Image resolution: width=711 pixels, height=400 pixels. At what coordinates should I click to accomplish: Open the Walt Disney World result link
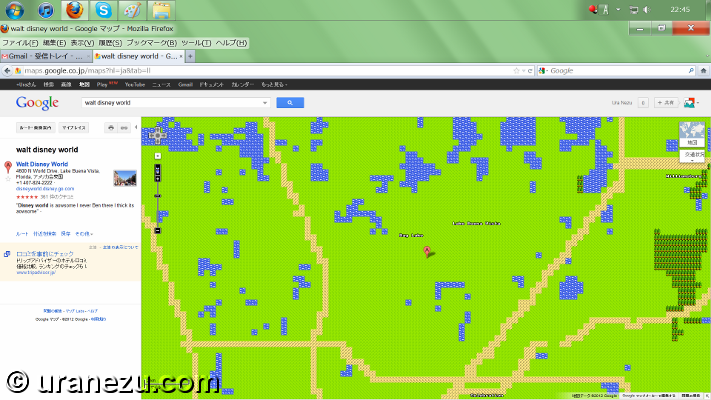tap(42, 164)
